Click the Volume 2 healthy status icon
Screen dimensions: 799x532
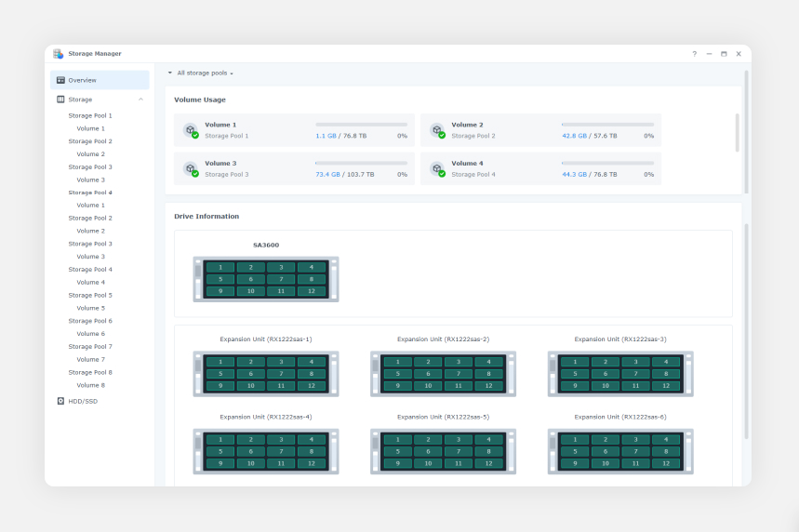(x=437, y=130)
